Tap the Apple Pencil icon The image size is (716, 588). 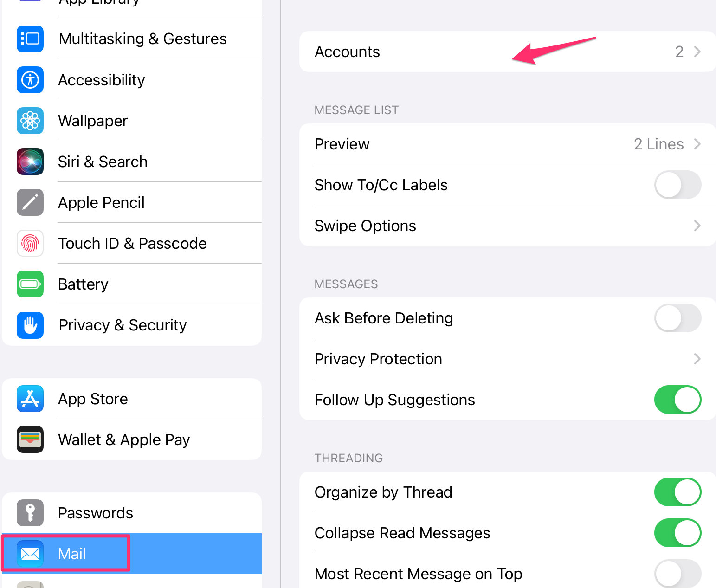(30, 202)
